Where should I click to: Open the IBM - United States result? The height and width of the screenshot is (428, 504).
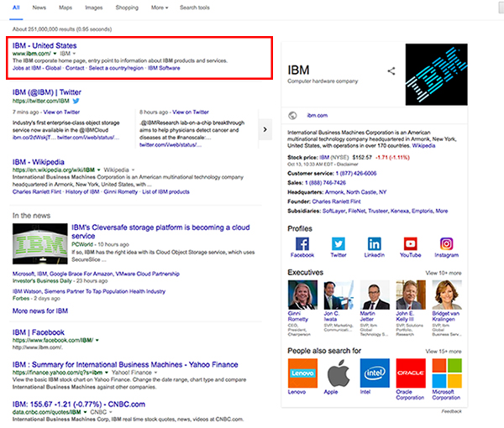(45, 45)
